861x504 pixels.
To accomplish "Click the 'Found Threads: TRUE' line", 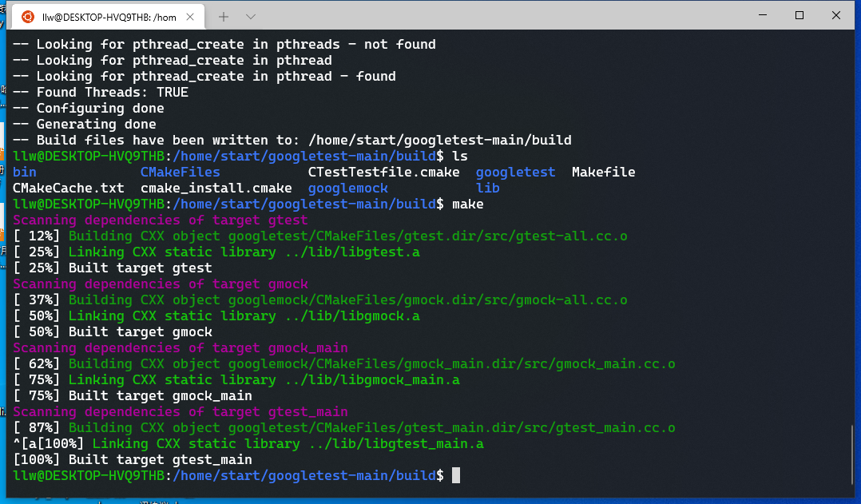I will click(101, 92).
